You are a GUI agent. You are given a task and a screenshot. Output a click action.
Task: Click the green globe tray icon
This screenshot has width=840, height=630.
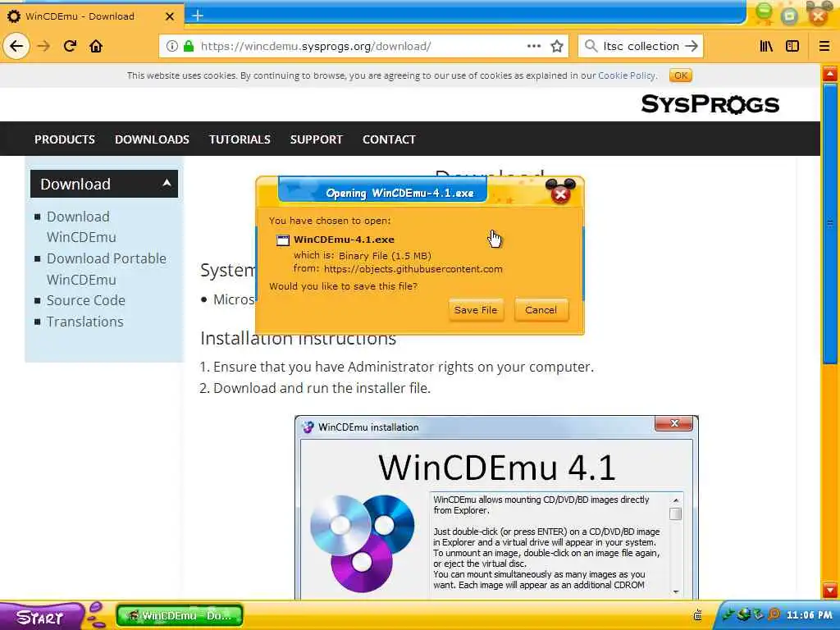[743, 615]
